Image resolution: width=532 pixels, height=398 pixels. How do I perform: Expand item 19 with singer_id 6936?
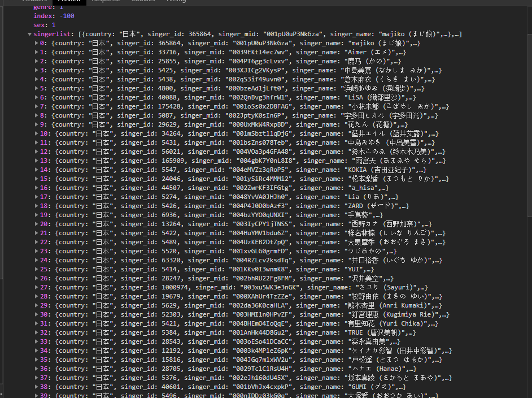[x=36, y=215]
